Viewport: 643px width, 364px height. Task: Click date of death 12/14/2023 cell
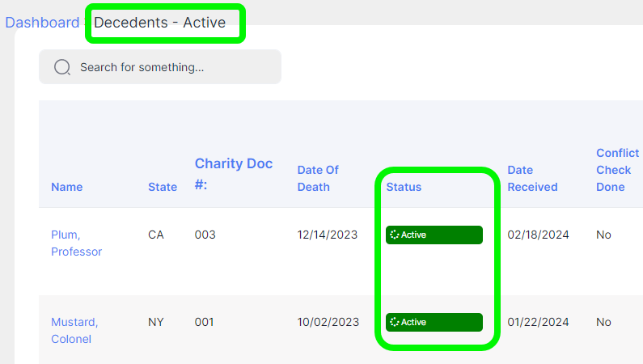[x=328, y=235]
